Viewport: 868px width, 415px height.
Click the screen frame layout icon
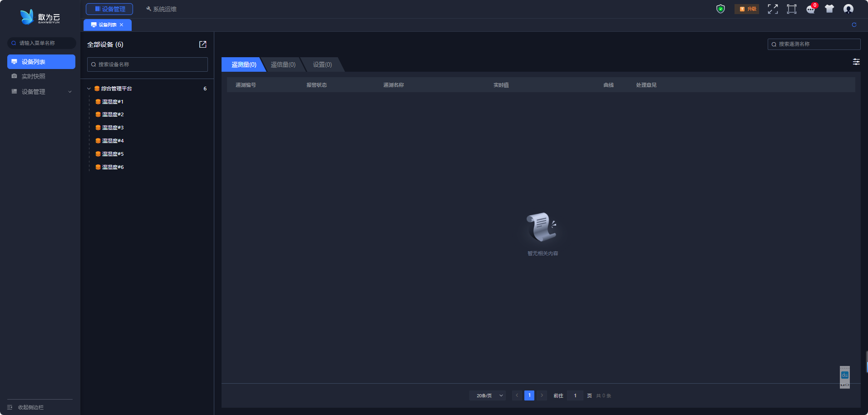(x=792, y=9)
